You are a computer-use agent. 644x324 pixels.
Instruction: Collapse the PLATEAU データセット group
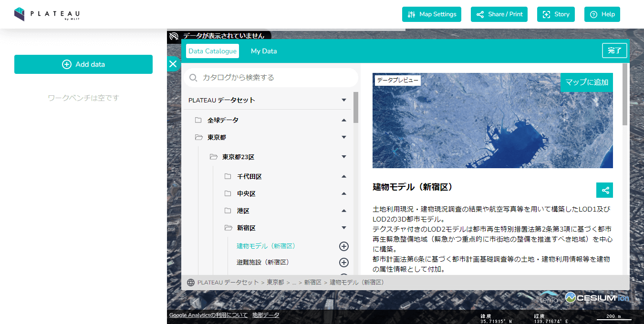click(344, 100)
